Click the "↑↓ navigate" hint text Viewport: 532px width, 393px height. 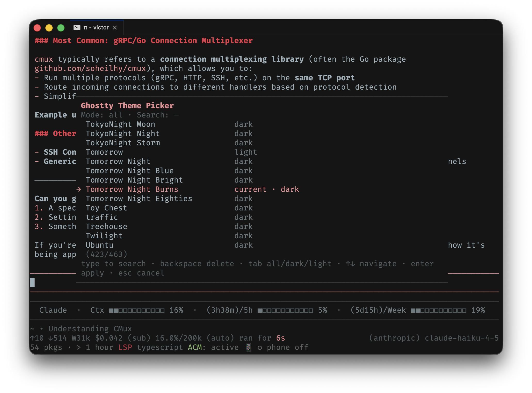(371, 264)
